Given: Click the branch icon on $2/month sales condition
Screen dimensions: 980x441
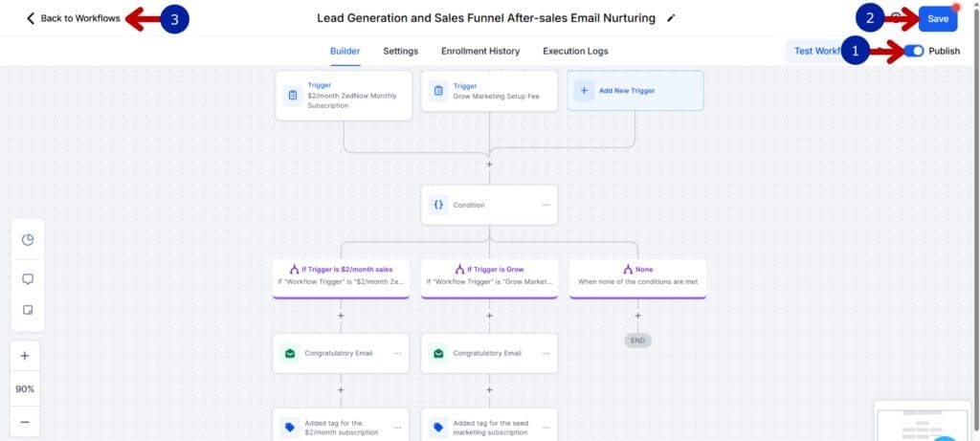Looking at the screenshot, I should (x=295, y=269).
